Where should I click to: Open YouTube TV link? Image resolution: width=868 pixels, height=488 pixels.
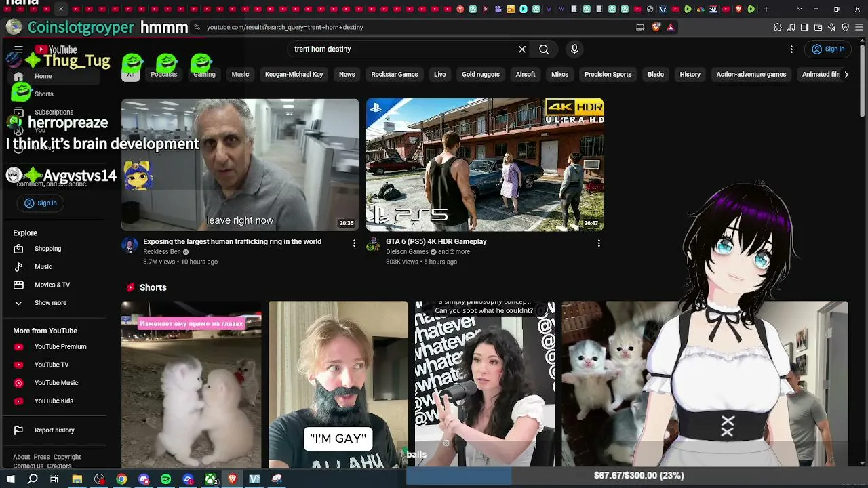click(x=52, y=365)
